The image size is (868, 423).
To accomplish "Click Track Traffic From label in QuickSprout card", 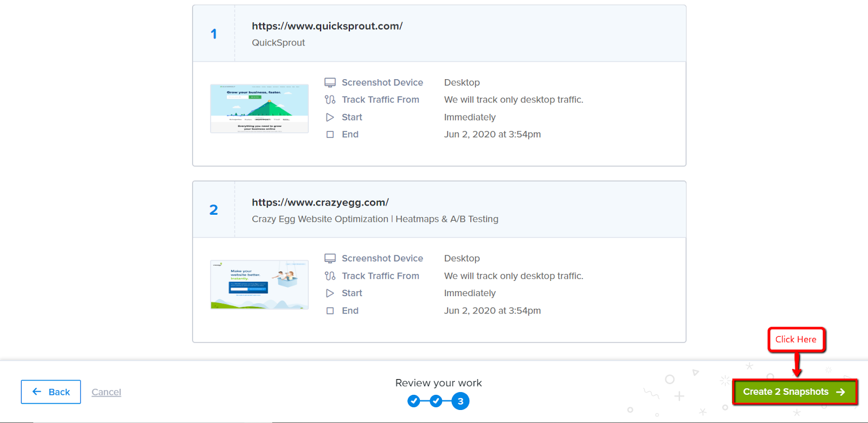I will tap(380, 100).
